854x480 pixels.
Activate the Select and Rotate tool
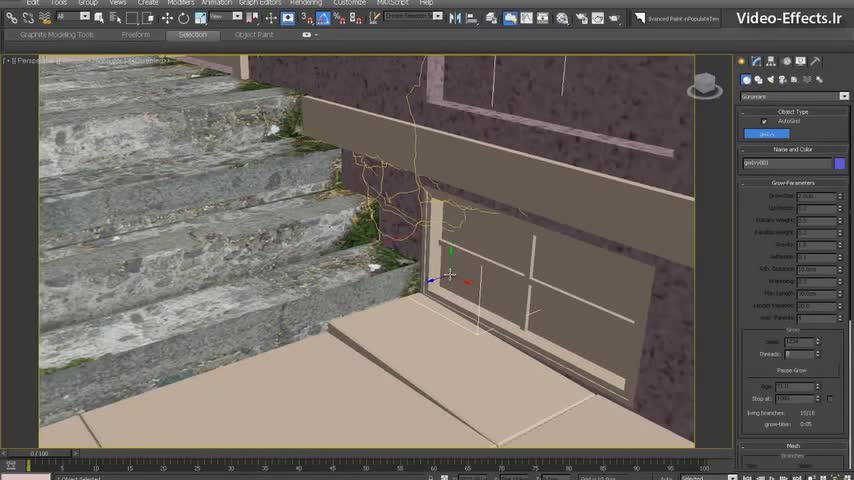(182, 18)
